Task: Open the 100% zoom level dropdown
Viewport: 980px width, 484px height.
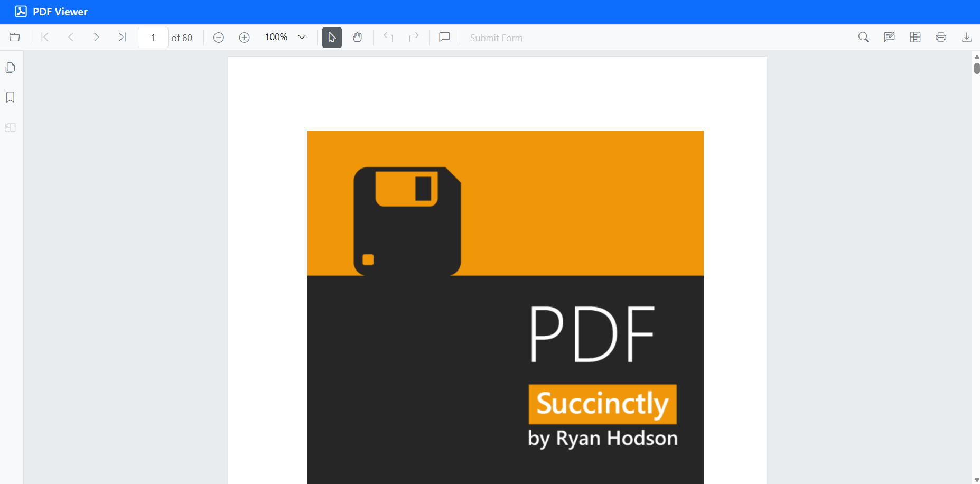Action: [x=302, y=38]
